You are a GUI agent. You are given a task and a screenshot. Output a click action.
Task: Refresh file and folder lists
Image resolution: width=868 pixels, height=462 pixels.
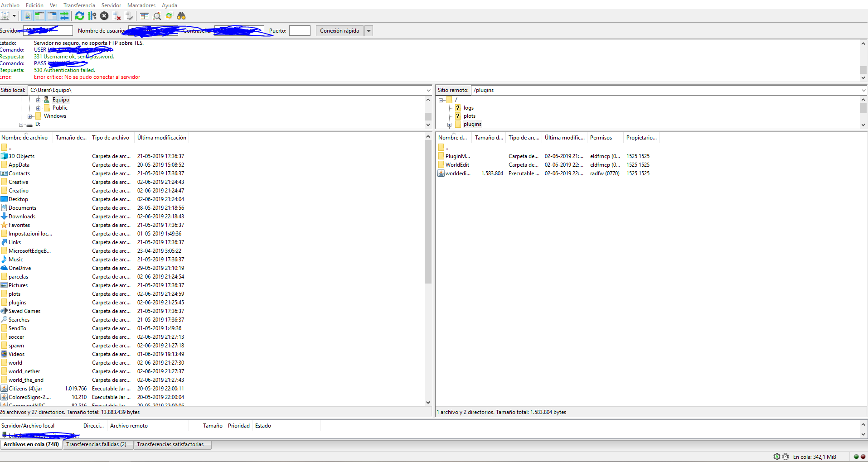[x=79, y=16]
